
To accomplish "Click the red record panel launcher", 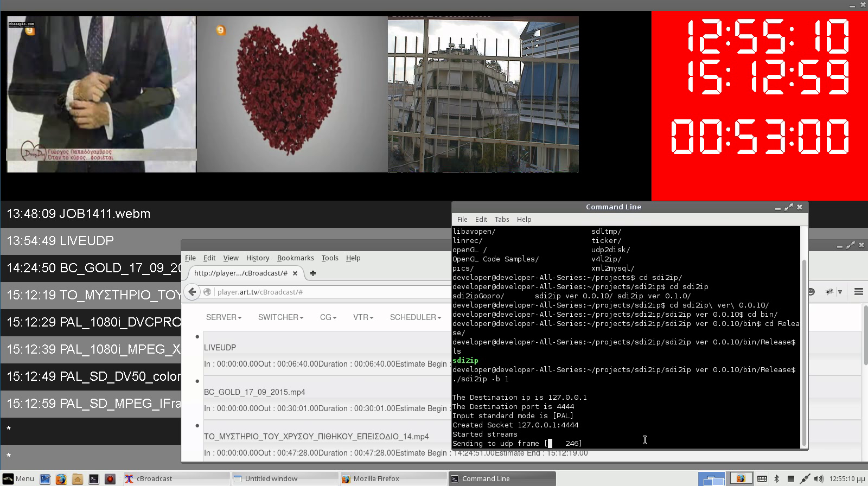I will (x=110, y=479).
